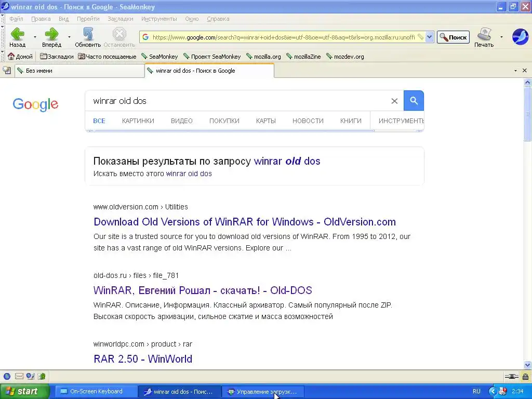
Task: Open the Закладки bookmarks folder
Action: pyautogui.click(x=57, y=56)
